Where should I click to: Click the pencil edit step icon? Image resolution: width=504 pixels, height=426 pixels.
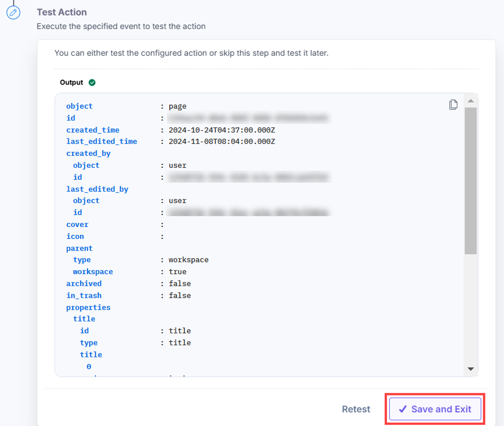tap(13, 13)
